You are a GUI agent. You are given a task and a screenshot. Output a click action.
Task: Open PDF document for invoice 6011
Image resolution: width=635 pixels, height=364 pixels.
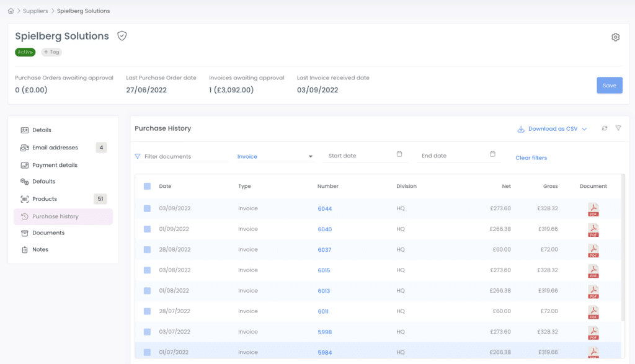(593, 312)
